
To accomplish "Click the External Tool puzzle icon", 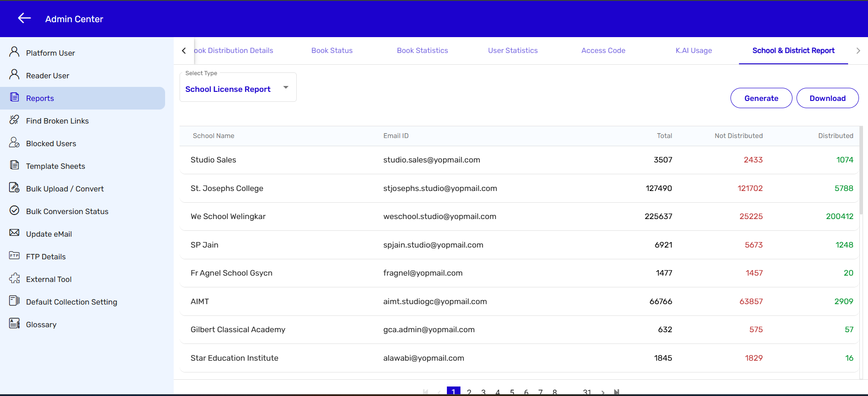I will pyautogui.click(x=14, y=278).
